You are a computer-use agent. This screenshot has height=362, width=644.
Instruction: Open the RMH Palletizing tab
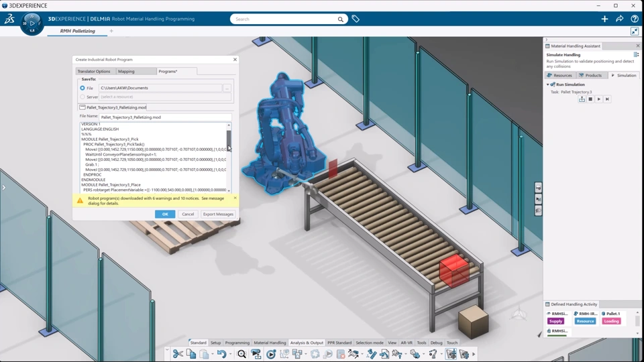77,32
